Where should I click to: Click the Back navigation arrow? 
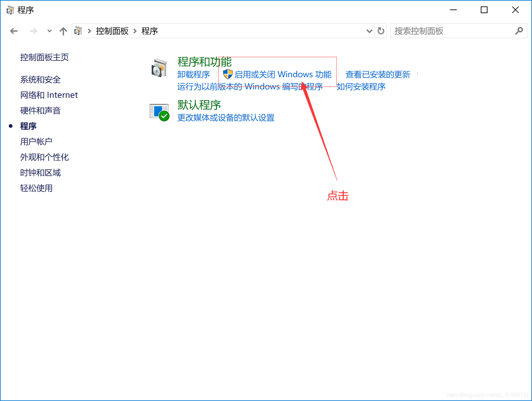point(14,31)
